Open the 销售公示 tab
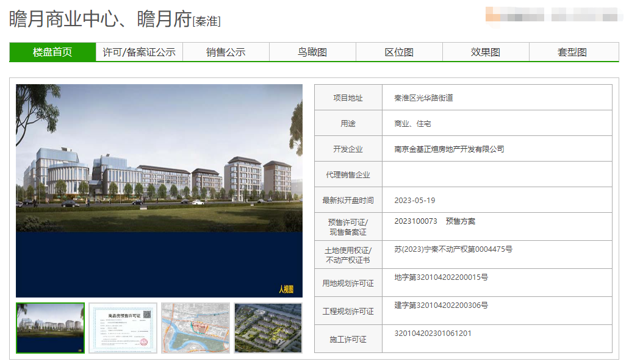629x364 pixels. coord(226,52)
